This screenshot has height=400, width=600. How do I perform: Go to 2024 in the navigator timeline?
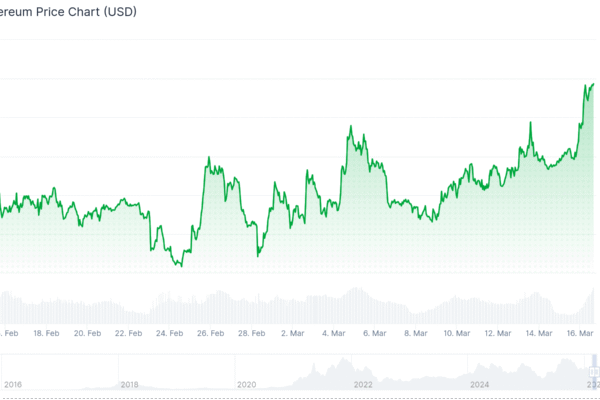pyautogui.click(x=480, y=384)
